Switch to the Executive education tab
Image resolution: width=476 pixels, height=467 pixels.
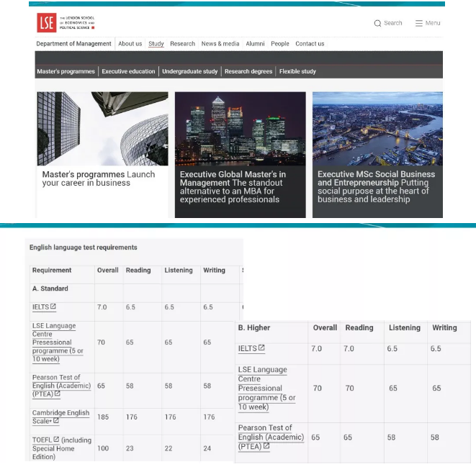coord(128,72)
